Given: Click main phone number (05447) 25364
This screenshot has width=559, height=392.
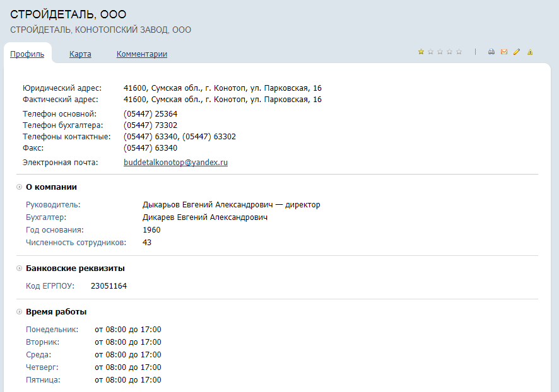Looking at the screenshot, I should 150,114.
